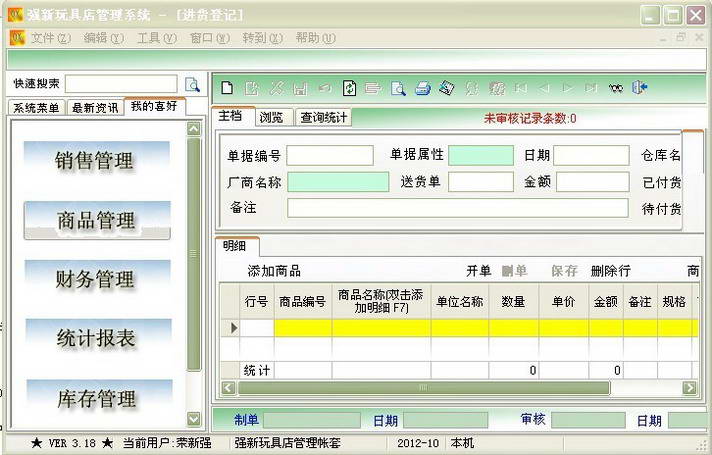The image size is (712, 455).
Task: Click the save floppy disk icon
Action: (300, 88)
